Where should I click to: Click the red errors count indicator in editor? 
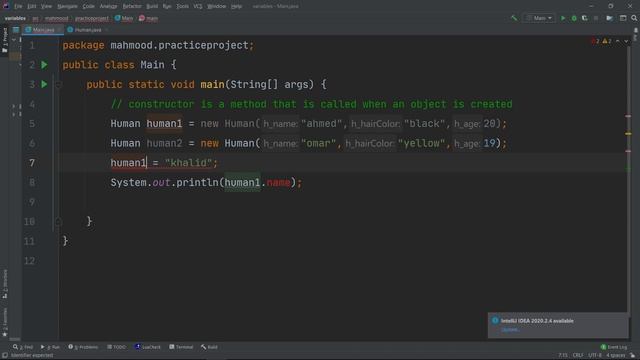(595, 41)
